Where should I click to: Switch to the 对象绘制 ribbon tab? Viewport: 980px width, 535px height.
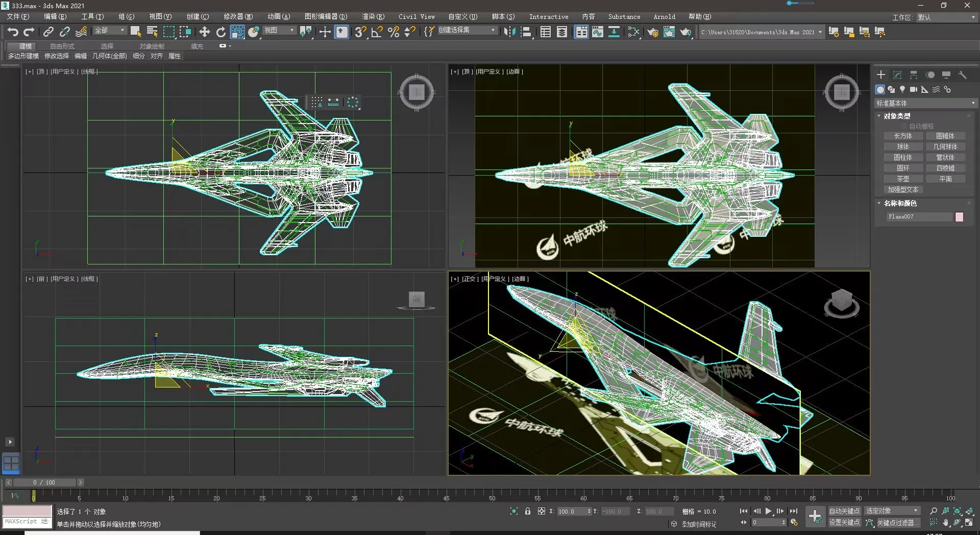tap(152, 46)
